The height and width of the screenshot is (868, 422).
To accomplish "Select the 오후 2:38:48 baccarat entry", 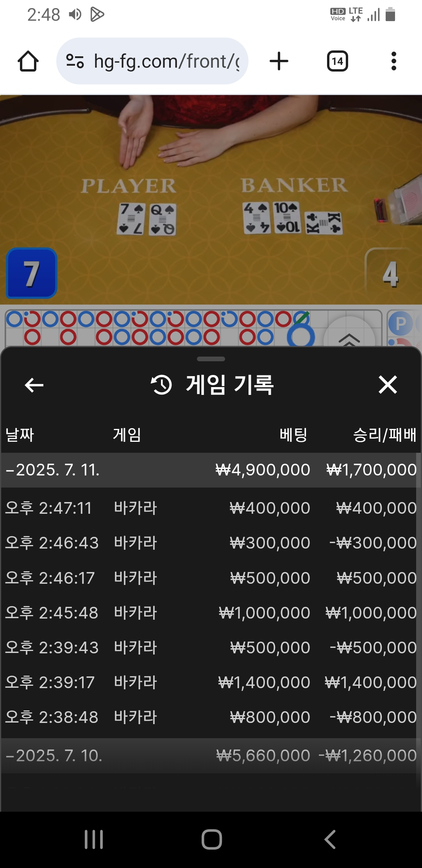I will pyautogui.click(x=211, y=717).
